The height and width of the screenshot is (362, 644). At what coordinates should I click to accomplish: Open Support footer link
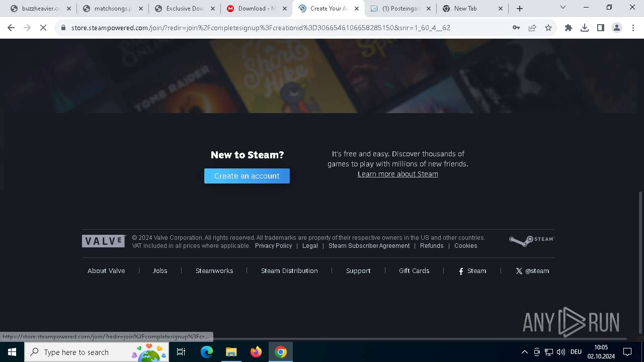358,270
